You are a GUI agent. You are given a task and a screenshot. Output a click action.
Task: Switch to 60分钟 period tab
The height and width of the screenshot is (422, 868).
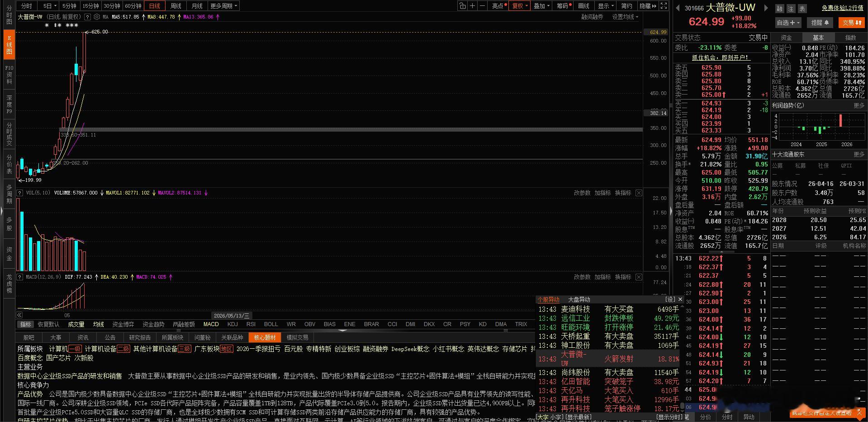(133, 6)
